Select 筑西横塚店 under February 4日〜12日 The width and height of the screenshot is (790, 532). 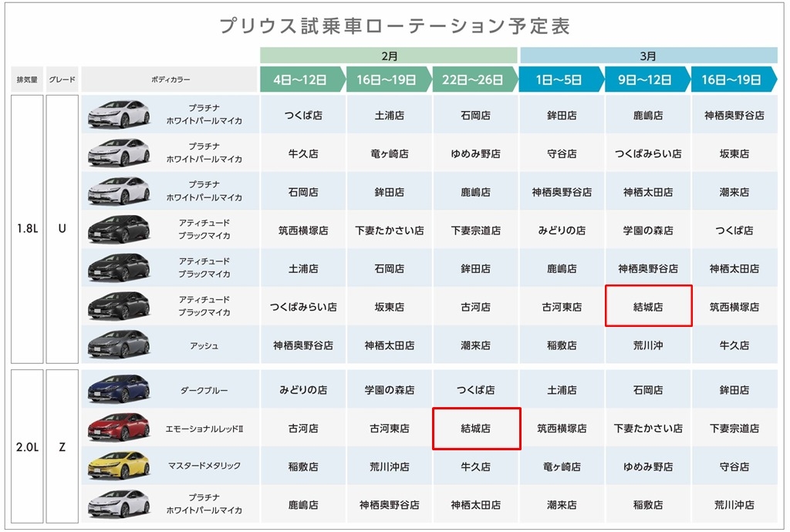click(x=302, y=231)
